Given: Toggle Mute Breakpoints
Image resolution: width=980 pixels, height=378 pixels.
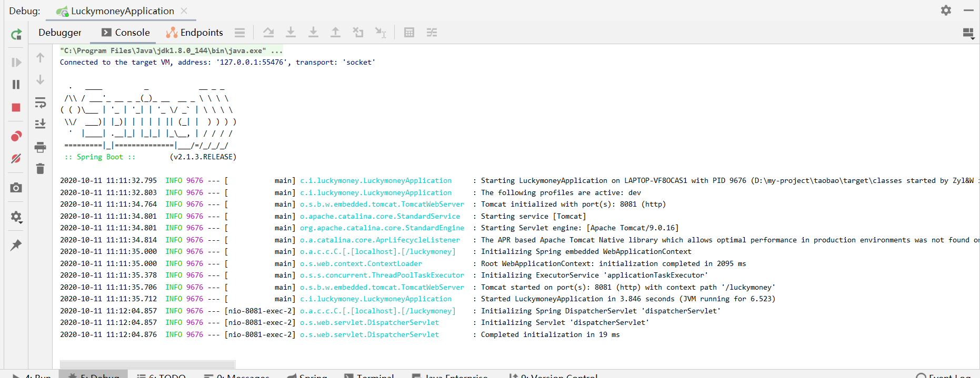Looking at the screenshot, I should click(x=16, y=158).
